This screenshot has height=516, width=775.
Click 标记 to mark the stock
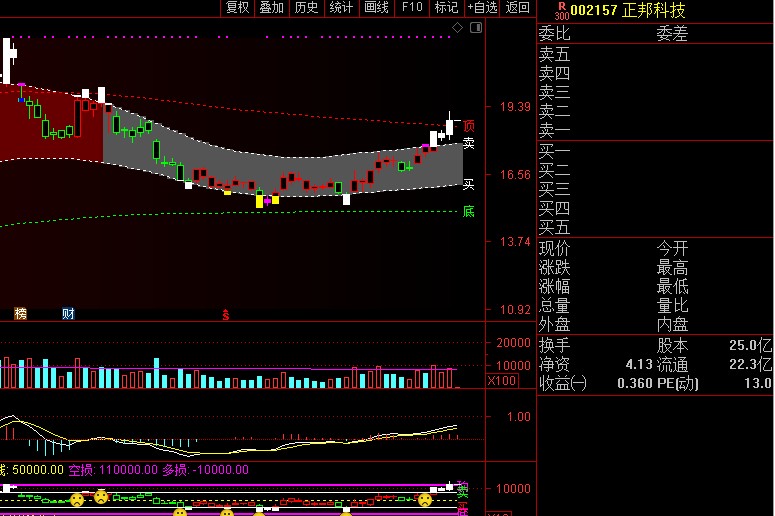(x=446, y=8)
